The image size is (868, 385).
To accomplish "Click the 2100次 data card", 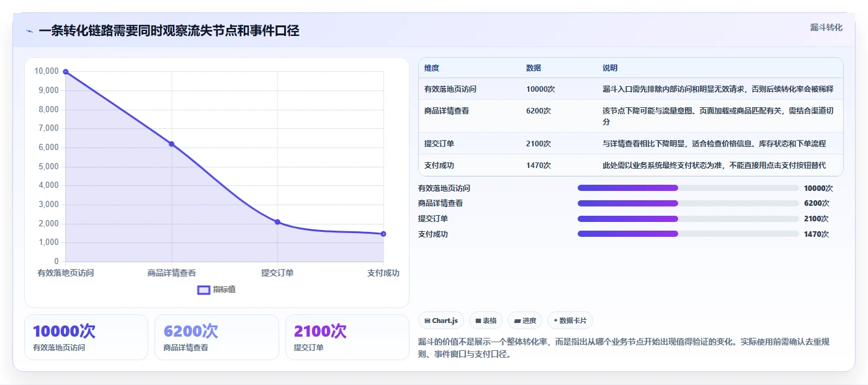I will (x=347, y=337).
